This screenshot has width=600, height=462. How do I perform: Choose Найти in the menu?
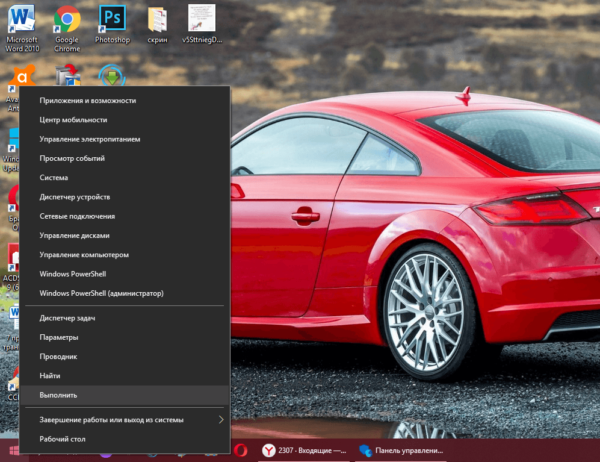pyautogui.click(x=125, y=376)
